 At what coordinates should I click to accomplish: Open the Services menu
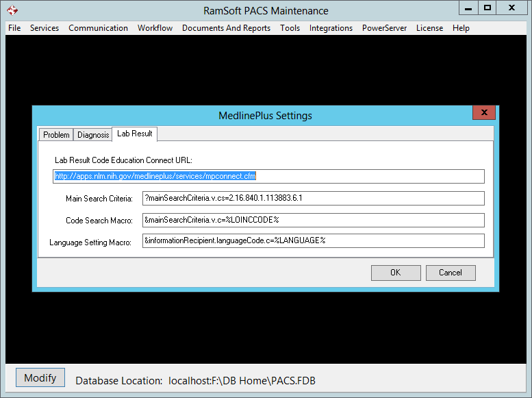45,28
